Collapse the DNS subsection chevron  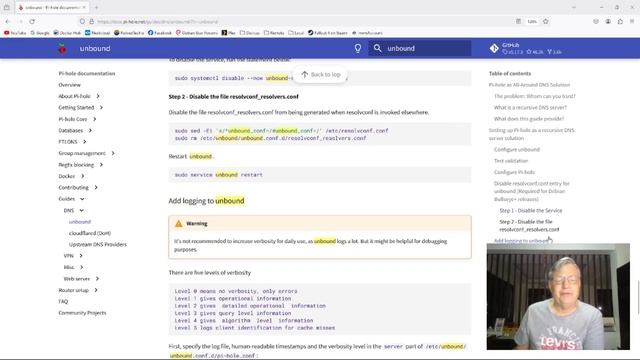tap(82, 210)
